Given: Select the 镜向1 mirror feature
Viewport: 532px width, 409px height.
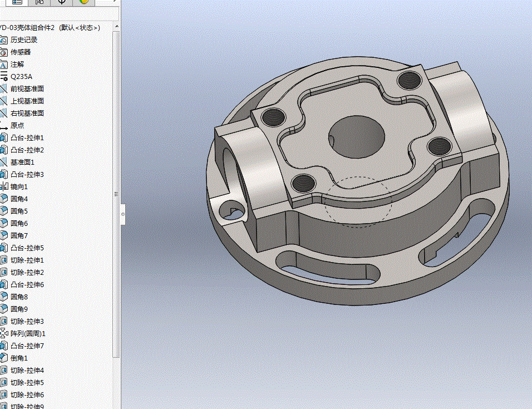Looking at the screenshot, I should pyautogui.click(x=19, y=186).
